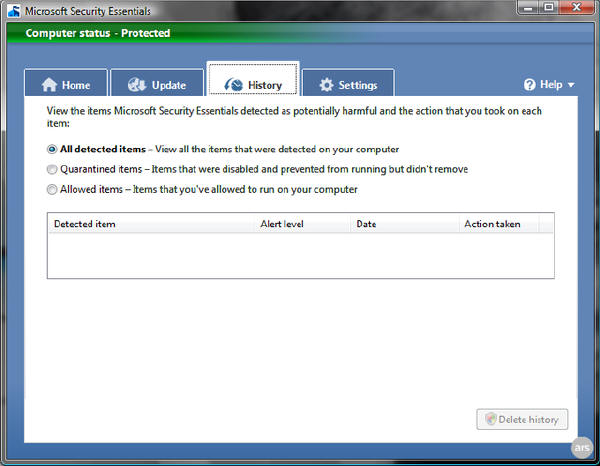Click the Allowed items description text
The width and height of the screenshot is (600, 466).
pos(245,189)
